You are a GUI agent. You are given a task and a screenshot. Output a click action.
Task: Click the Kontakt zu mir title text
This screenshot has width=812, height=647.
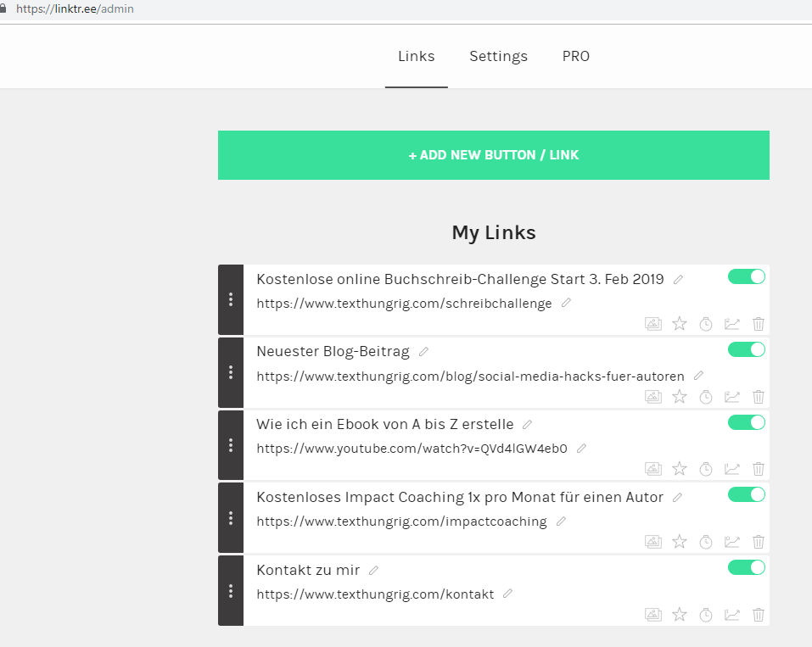308,571
